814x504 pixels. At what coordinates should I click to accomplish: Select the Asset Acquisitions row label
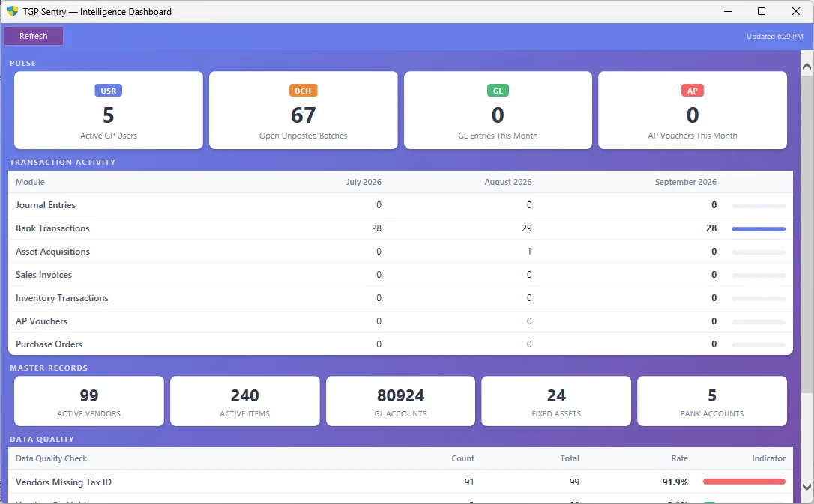[x=52, y=252]
